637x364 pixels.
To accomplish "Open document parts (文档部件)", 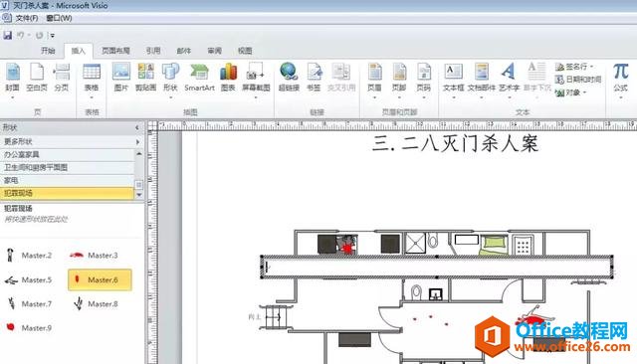I will click(482, 80).
